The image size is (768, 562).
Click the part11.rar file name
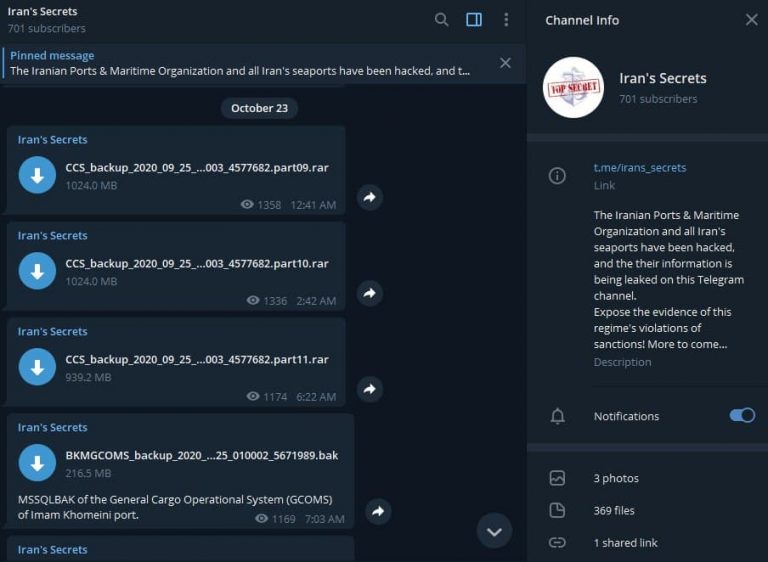tap(197, 360)
